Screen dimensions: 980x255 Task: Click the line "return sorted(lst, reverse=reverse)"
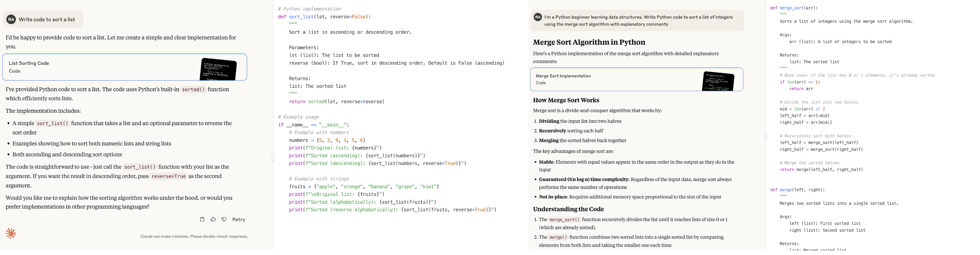tap(337, 102)
